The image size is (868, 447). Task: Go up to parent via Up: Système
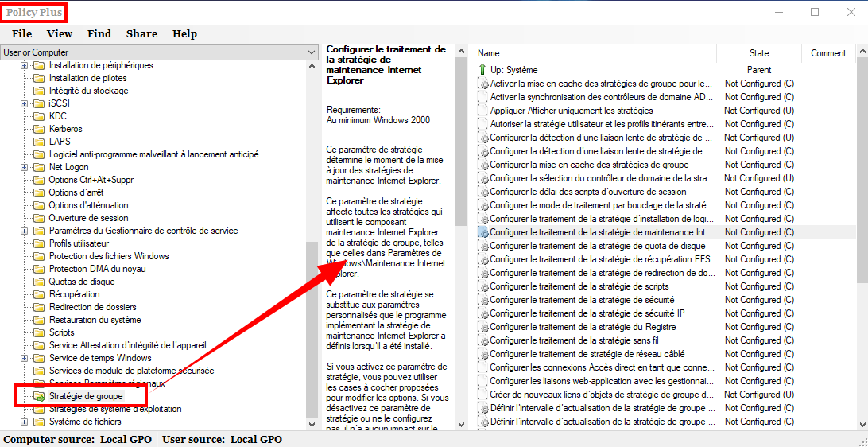513,70
